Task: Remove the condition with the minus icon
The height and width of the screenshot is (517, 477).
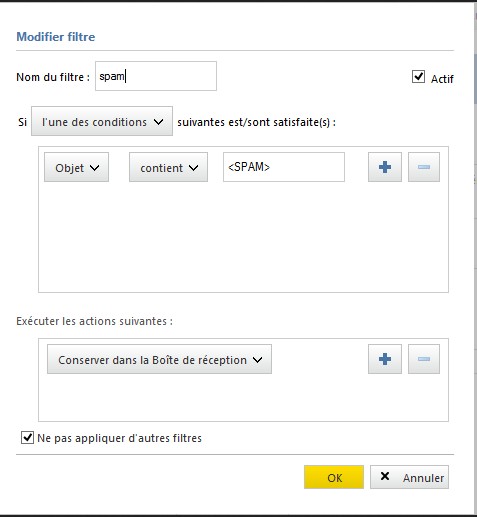Action: [x=424, y=167]
